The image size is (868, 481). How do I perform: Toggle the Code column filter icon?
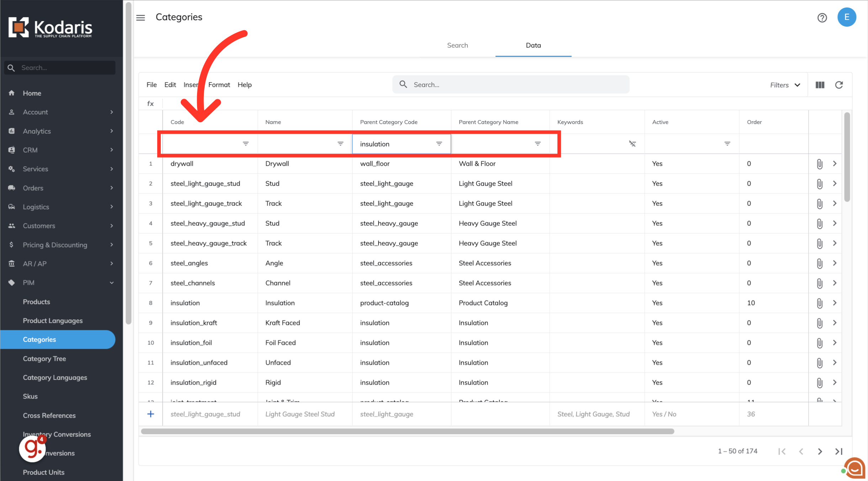pos(245,144)
